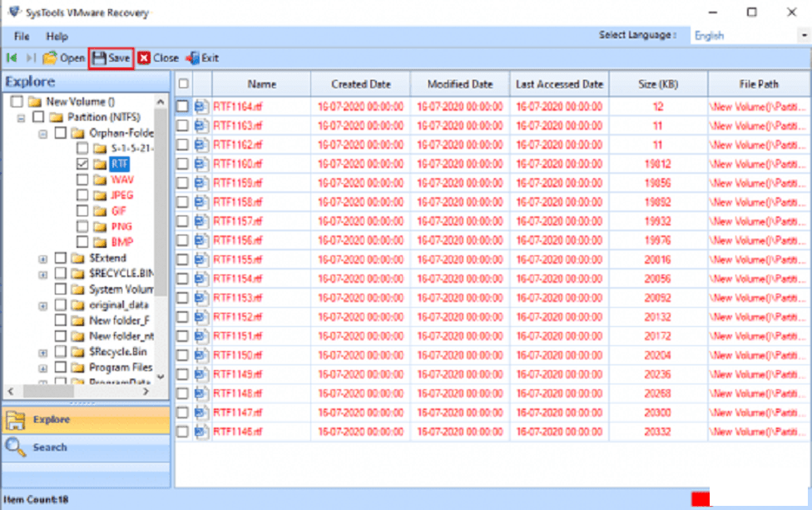Check the box for RTF1160.rtf
This screenshot has height=510, width=812.
[x=182, y=164]
